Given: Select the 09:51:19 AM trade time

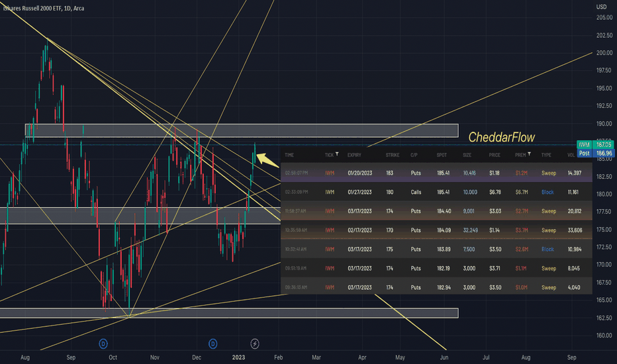Looking at the screenshot, I should [x=295, y=269].
